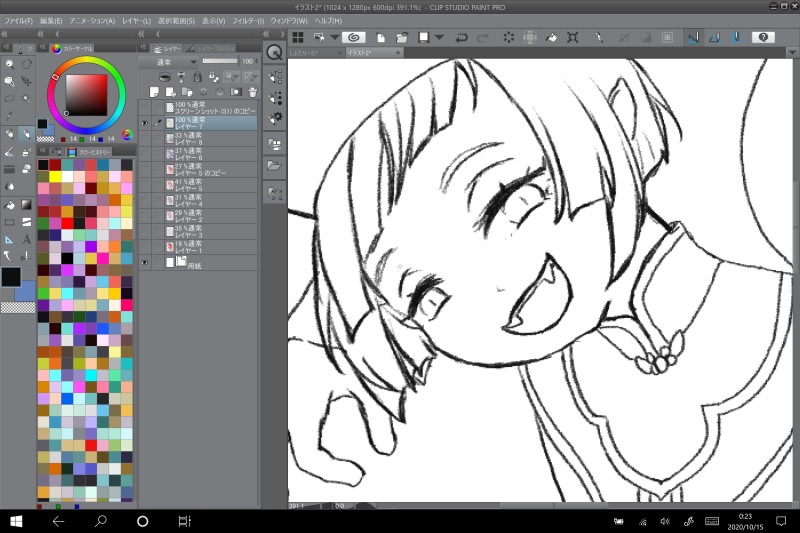This screenshot has height=533, width=800.
Task: Collapse the tool palette with its double arrow
Action: click(x=4, y=34)
